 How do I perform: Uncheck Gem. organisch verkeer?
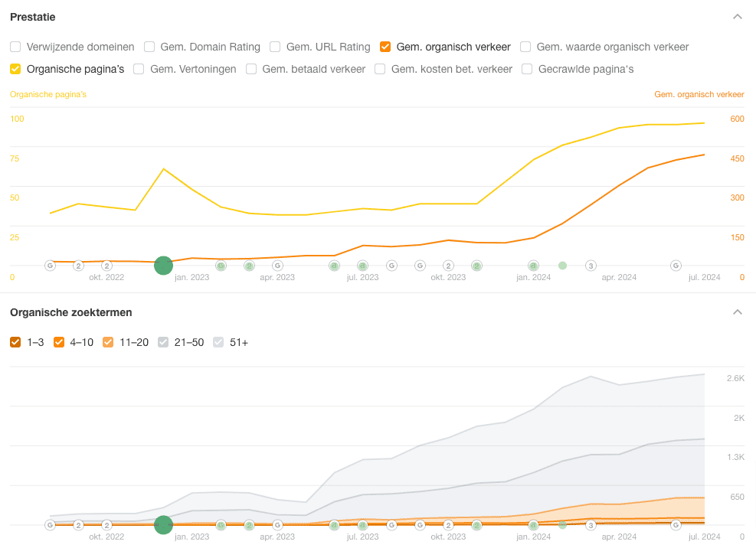385,47
